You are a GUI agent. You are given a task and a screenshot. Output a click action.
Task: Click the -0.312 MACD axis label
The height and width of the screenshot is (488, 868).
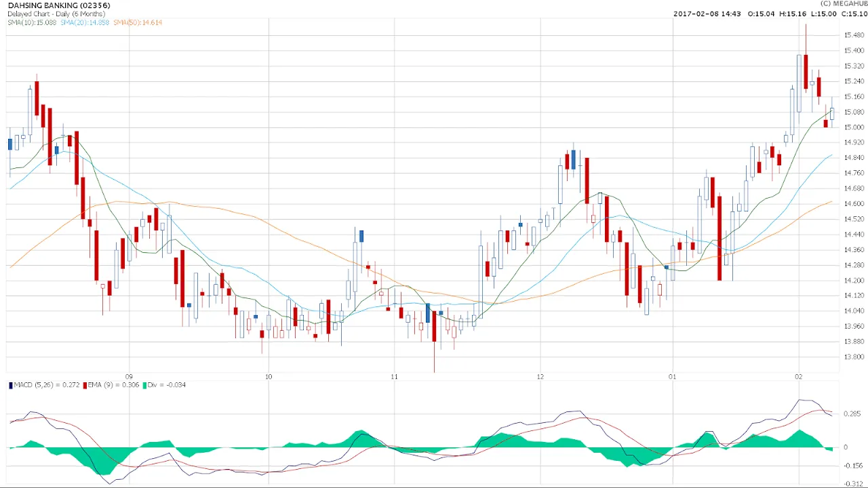[854, 484]
